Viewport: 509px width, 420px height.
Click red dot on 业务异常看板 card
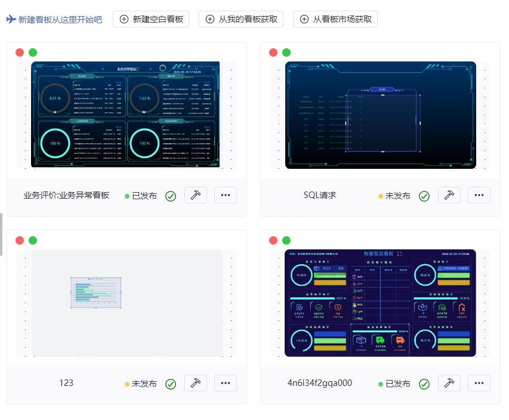[x=20, y=52]
